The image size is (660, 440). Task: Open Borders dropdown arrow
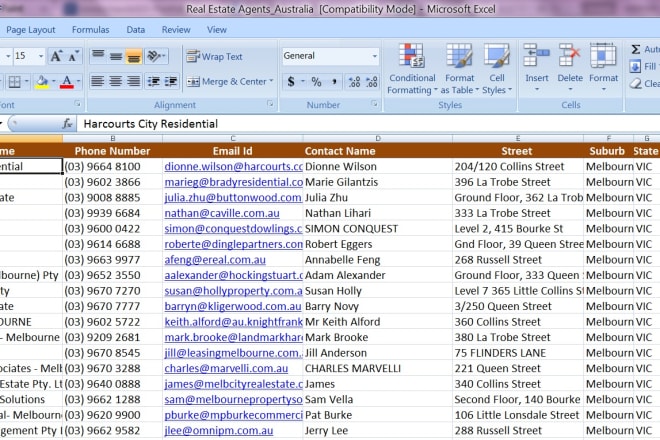click(x=27, y=81)
